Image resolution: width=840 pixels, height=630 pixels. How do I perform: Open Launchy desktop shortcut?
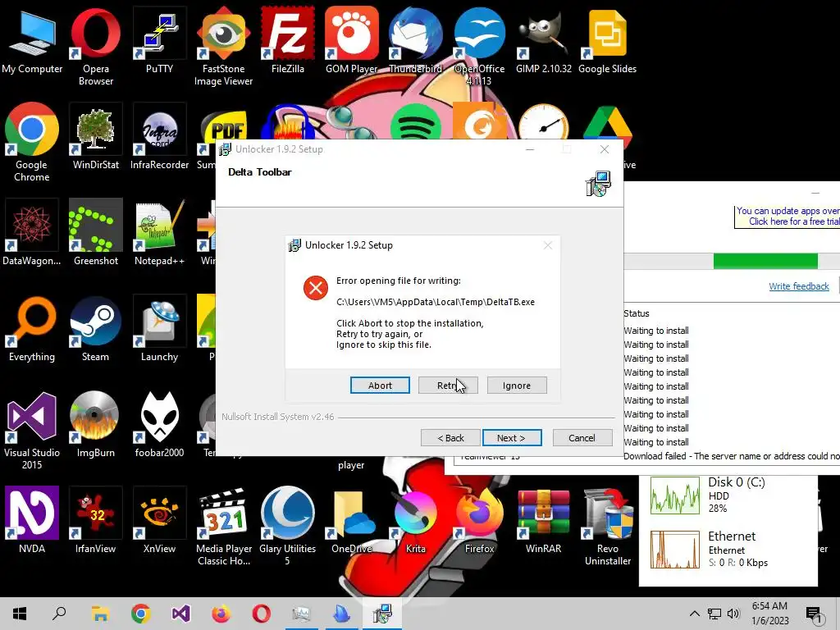[x=160, y=328]
